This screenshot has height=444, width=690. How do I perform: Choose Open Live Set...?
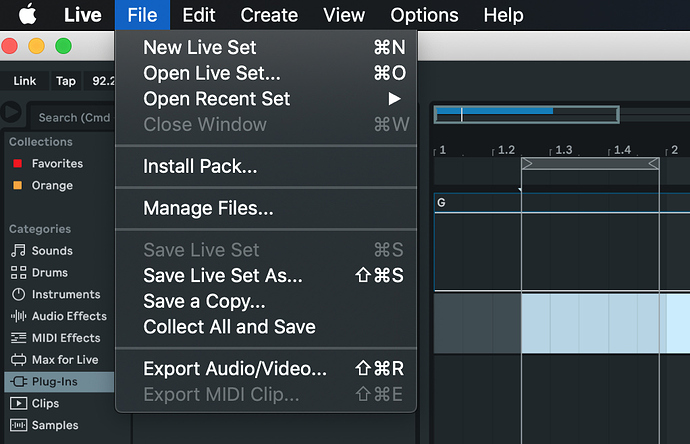pyautogui.click(x=266, y=73)
